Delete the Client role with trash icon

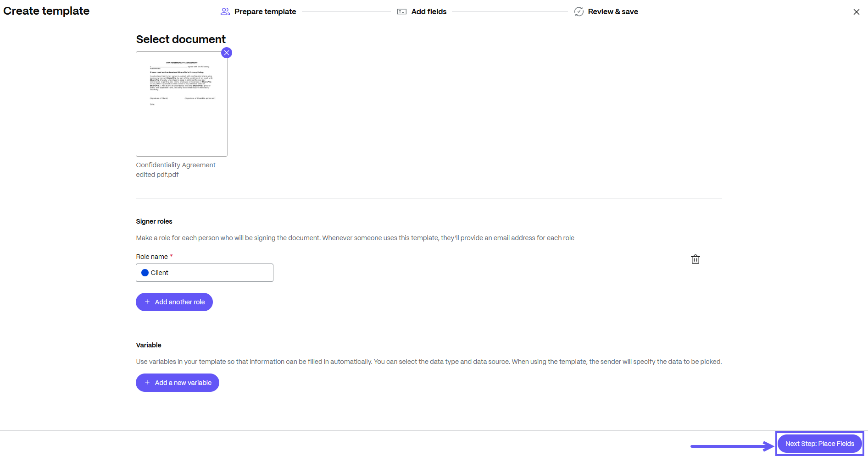(695, 259)
